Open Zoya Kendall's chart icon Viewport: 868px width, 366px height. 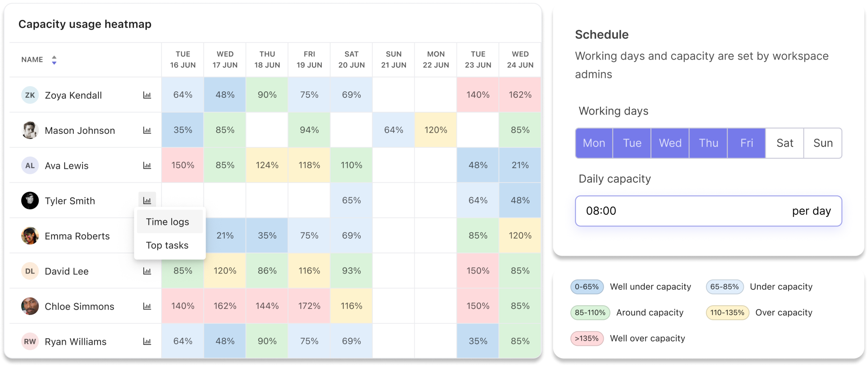(x=147, y=95)
